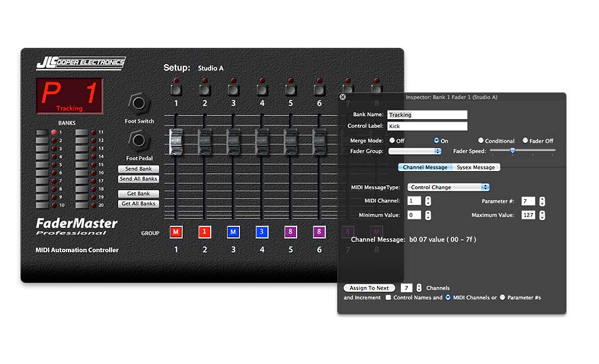Click the Bank Name input field
The width and height of the screenshot is (599, 364).
pos(427,115)
